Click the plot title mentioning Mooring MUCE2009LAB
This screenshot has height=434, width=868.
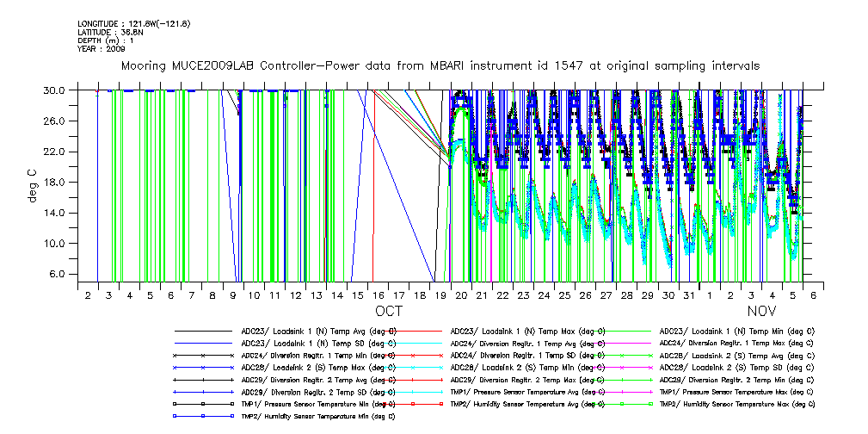pyautogui.click(x=440, y=65)
